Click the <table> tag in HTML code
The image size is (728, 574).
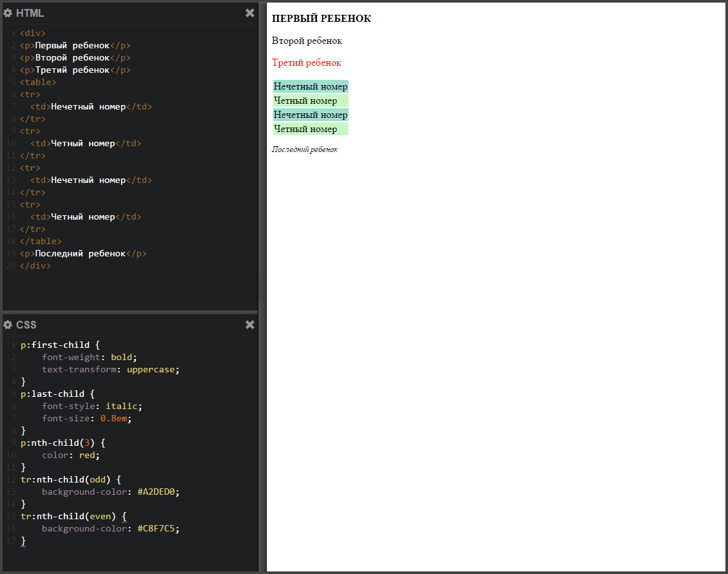pos(38,82)
